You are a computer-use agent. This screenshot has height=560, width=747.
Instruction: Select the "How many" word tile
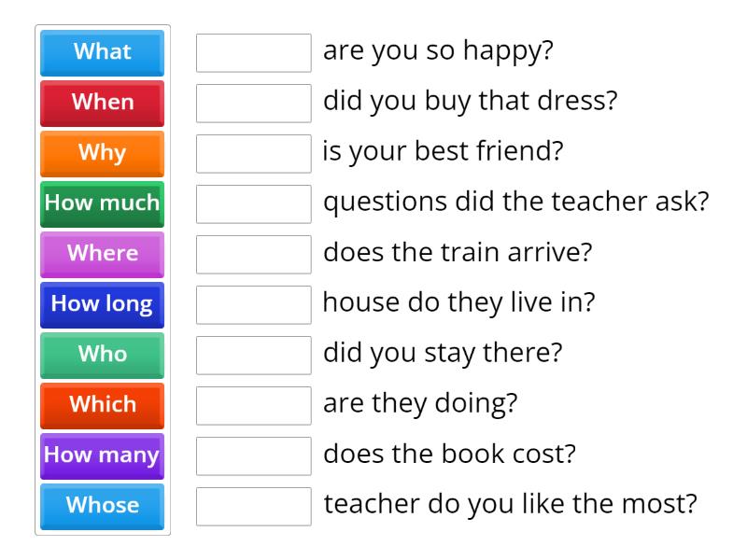point(102,455)
